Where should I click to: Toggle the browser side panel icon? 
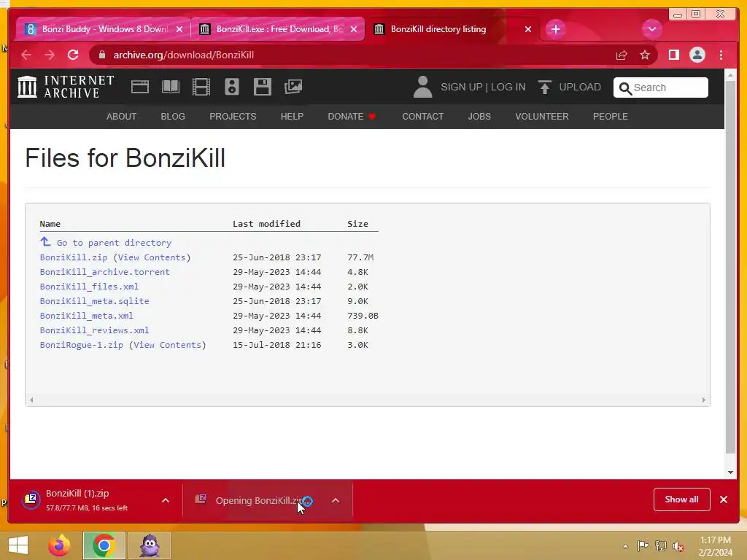click(x=673, y=55)
